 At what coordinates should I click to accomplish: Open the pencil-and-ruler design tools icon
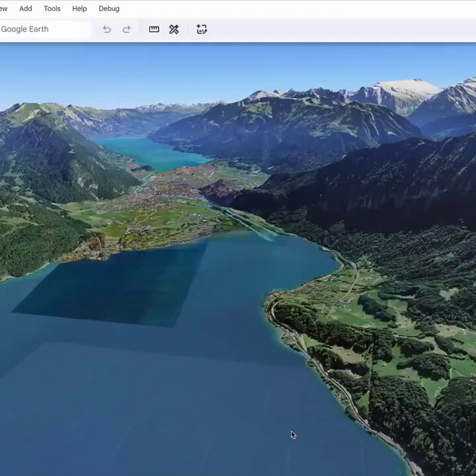(x=174, y=30)
